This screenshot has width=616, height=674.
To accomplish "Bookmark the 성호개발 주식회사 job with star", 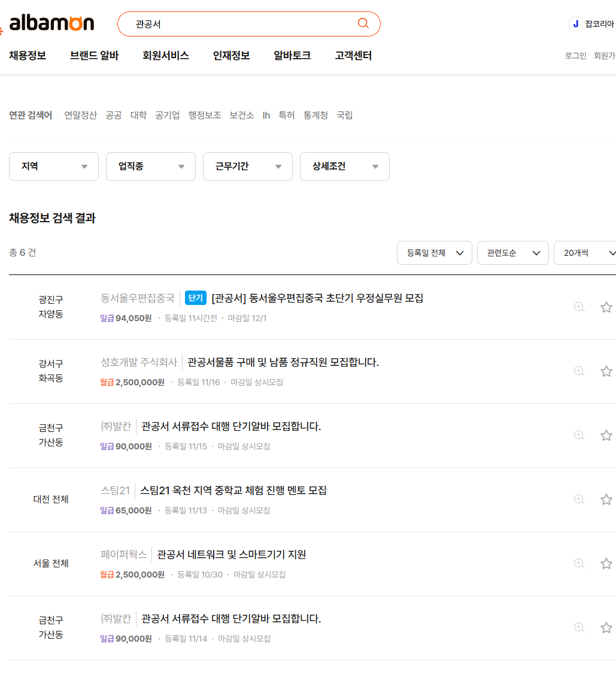I will click(606, 371).
